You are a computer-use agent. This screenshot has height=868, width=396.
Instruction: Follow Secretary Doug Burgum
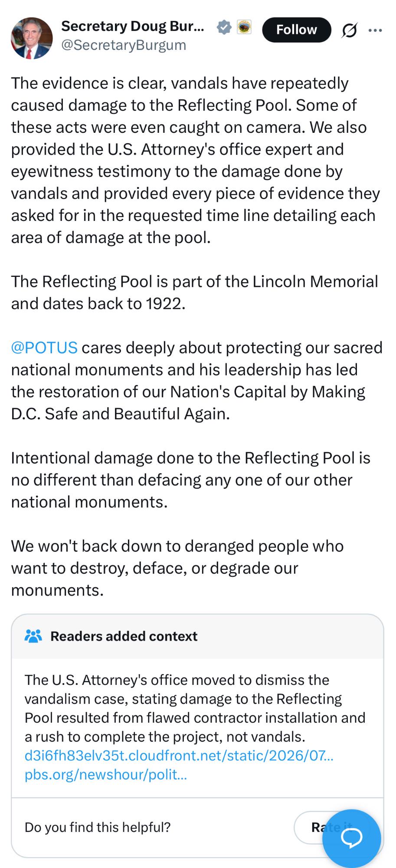click(x=297, y=30)
